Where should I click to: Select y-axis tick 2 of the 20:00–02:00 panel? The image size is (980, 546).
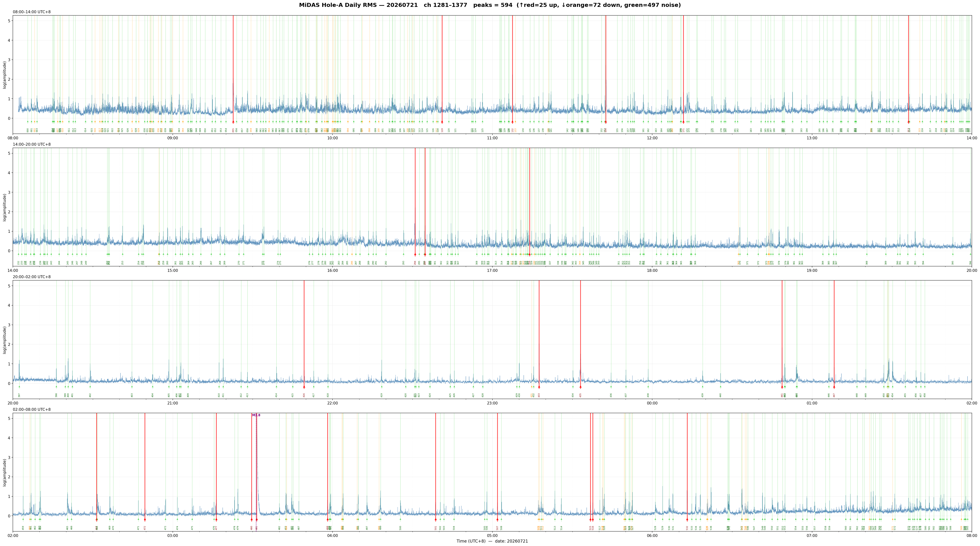point(9,344)
